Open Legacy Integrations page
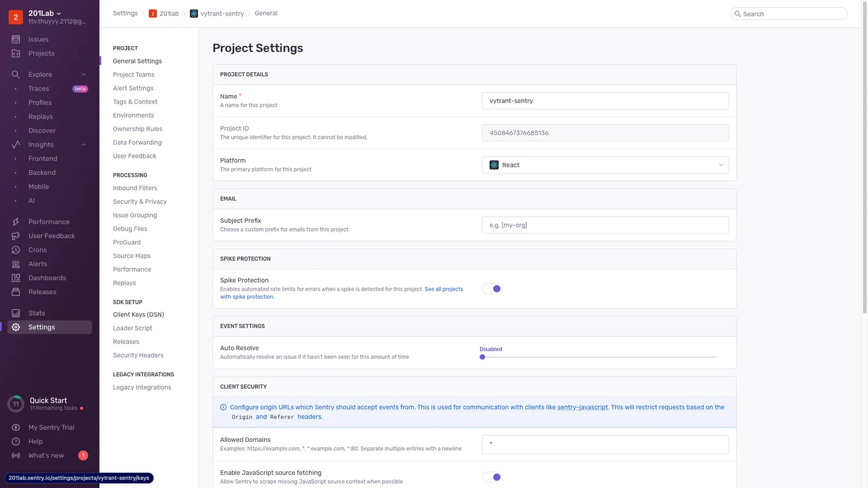The width and height of the screenshot is (868, 488). coord(142,387)
